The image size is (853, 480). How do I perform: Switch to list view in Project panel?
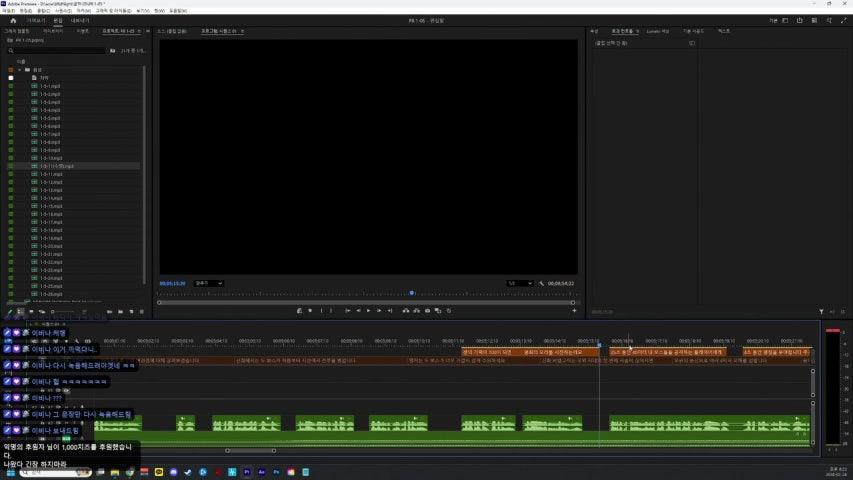pos(20,311)
